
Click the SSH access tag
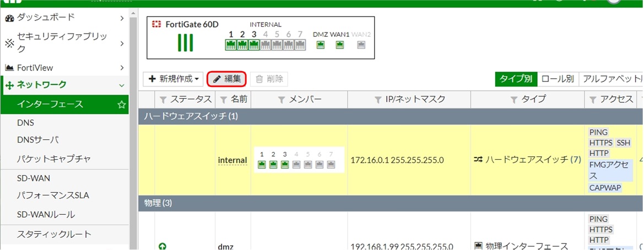click(623, 143)
